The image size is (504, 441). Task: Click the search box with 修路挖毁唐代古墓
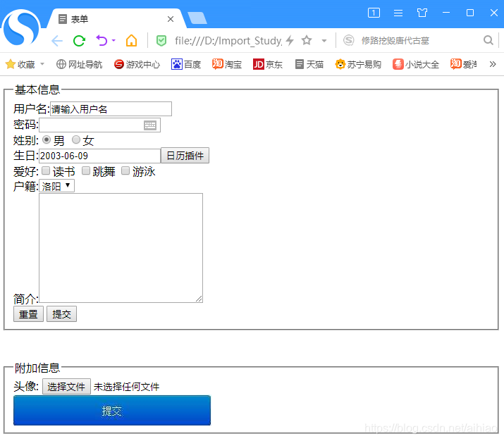(x=395, y=40)
